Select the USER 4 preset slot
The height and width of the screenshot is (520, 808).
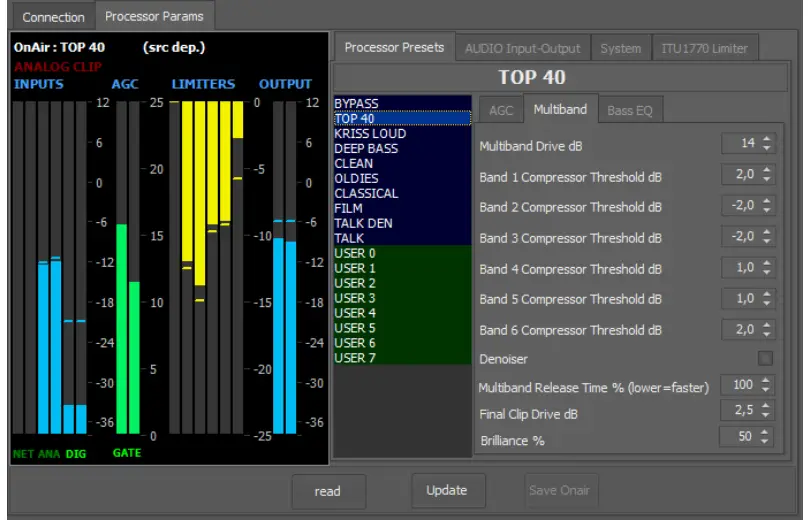click(402, 313)
